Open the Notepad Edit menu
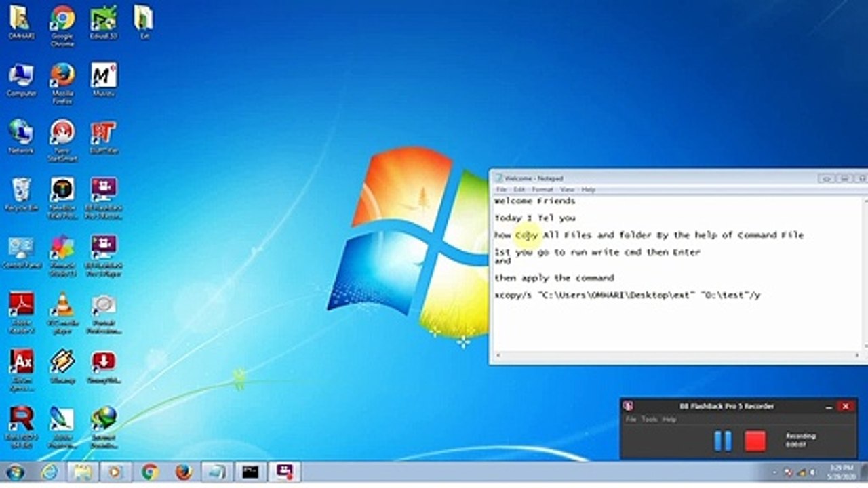This screenshot has height=488, width=868. (x=519, y=190)
